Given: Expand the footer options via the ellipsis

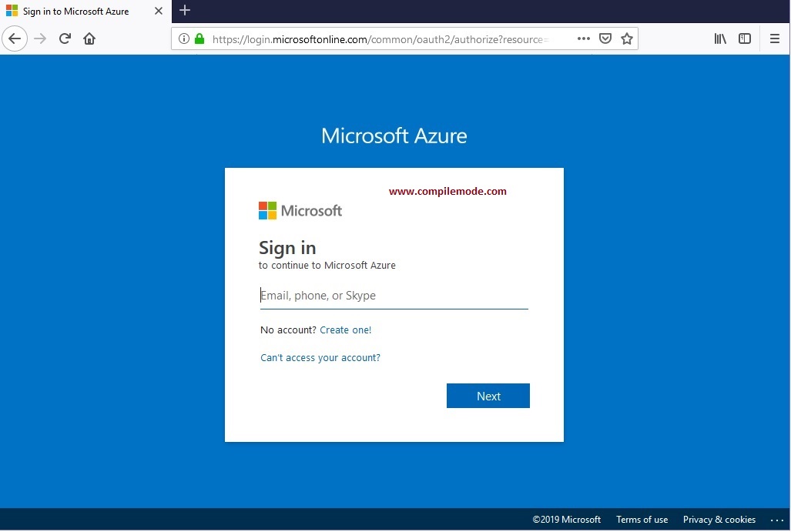Looking at the screenshot, I should [x=776, y=520].
